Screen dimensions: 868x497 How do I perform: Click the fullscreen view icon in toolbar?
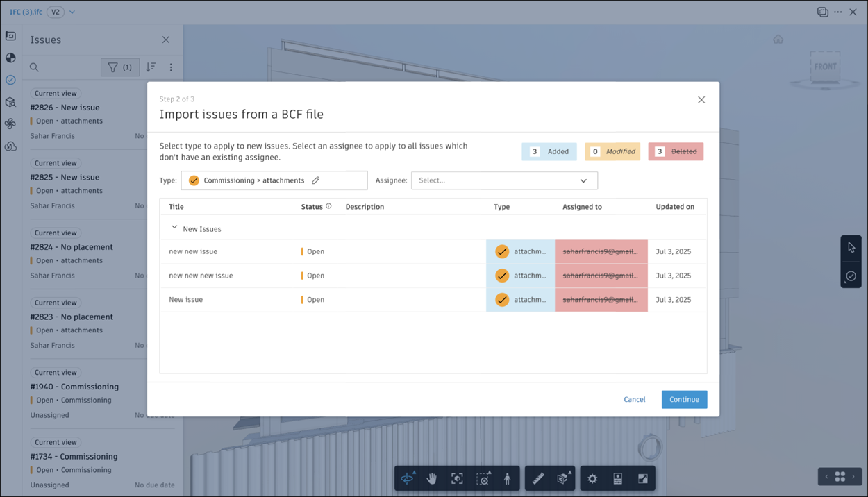(x=643, y=478)
